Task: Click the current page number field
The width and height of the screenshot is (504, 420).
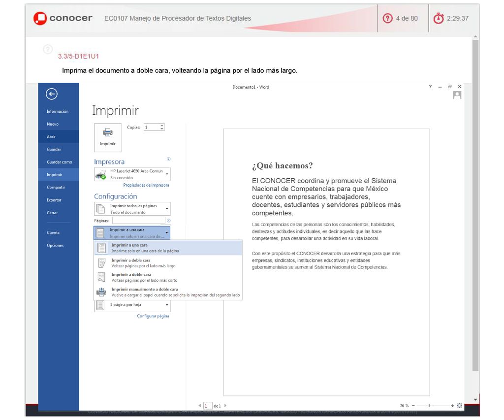Action: pyautogui.click(x=208, y=406)
